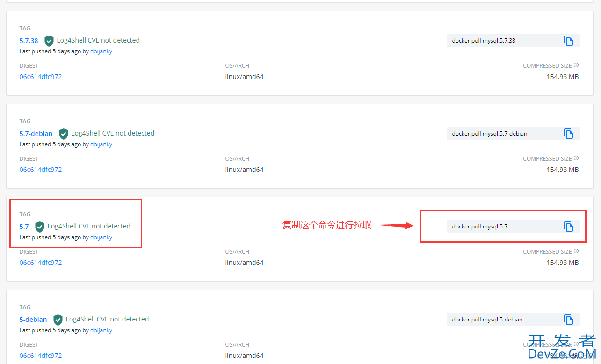Open doijanky profile in the 5.7-debian card
601x364 pixels.
coord(101,144)
